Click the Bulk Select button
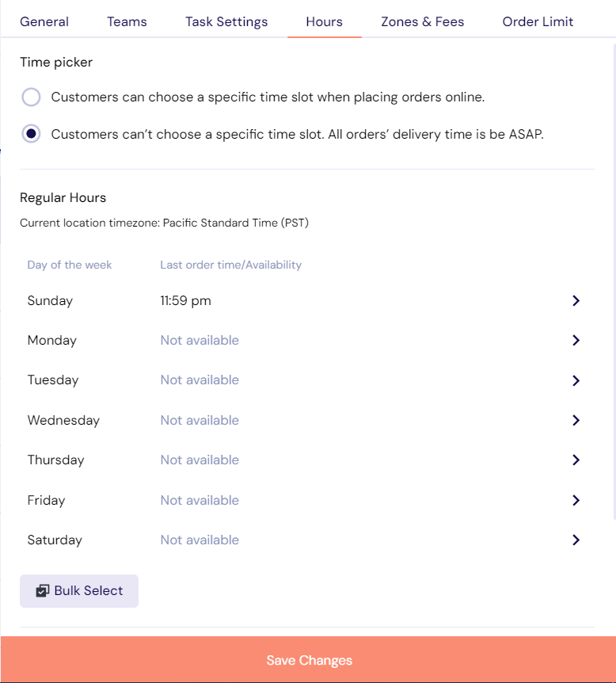616x683 pixels. 79,590
